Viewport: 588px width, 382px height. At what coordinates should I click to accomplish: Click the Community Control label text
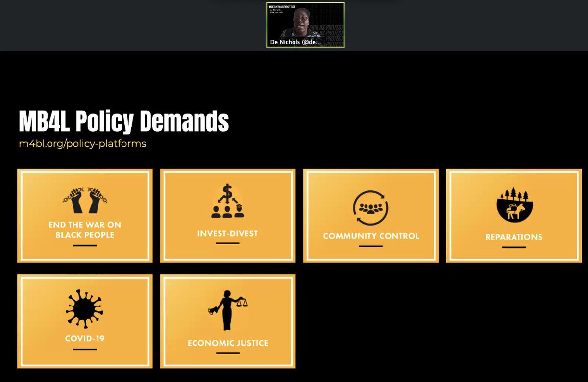(x=371, y=236)
